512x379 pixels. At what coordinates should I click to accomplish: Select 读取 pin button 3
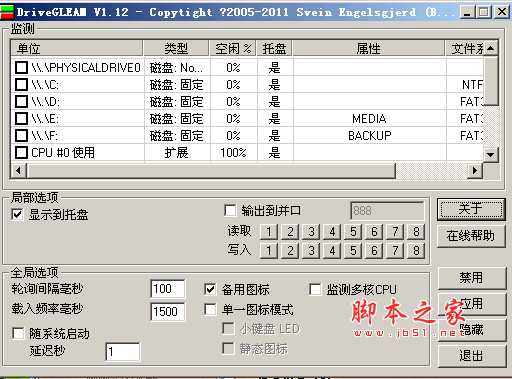click(x=311, y=231)
